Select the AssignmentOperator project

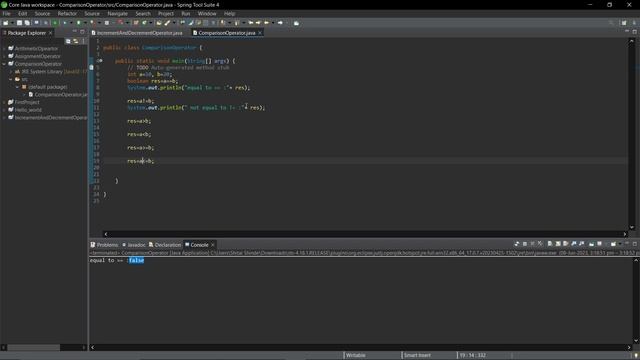click(38, 56)
